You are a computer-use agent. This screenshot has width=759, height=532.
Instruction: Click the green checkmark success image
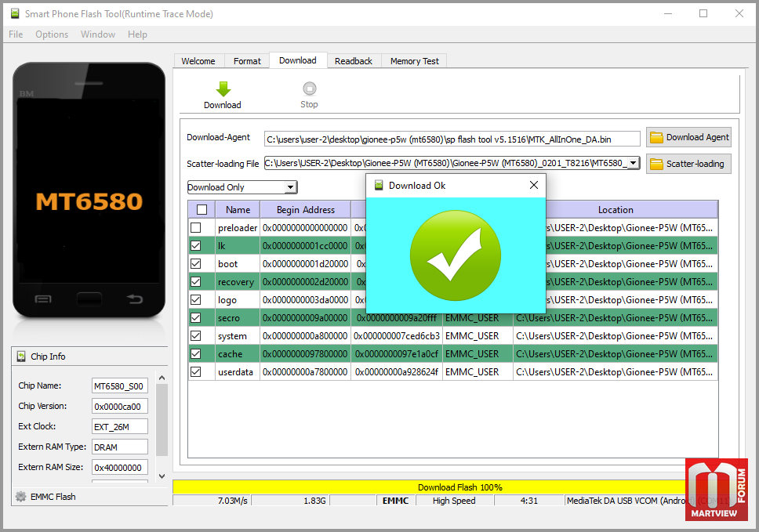coord(456,255)
